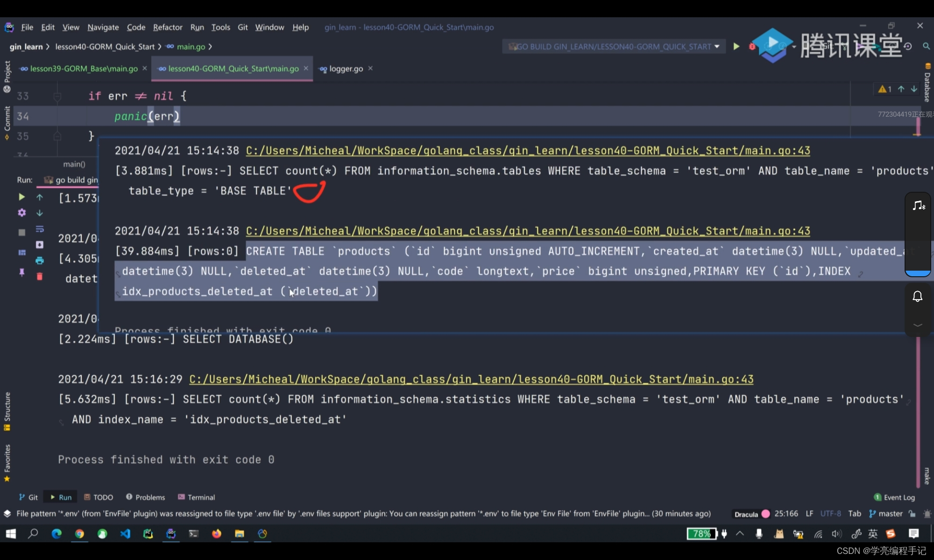Open main.go:43 link in first popup log entry
Screen dimensions: 934x560
pyautogui.click(x=528, y=151)
